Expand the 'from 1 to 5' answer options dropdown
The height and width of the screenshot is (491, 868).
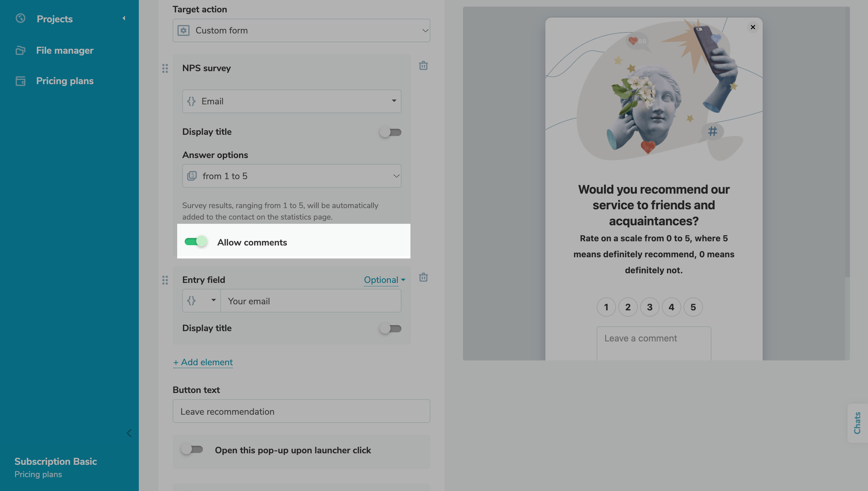coord(292,176)
